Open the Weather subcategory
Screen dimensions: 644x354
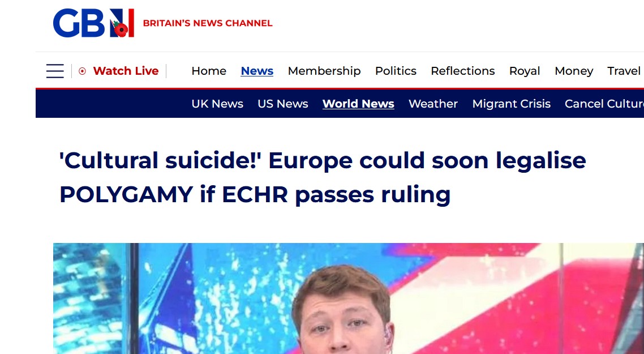click(x=433, y=104)
